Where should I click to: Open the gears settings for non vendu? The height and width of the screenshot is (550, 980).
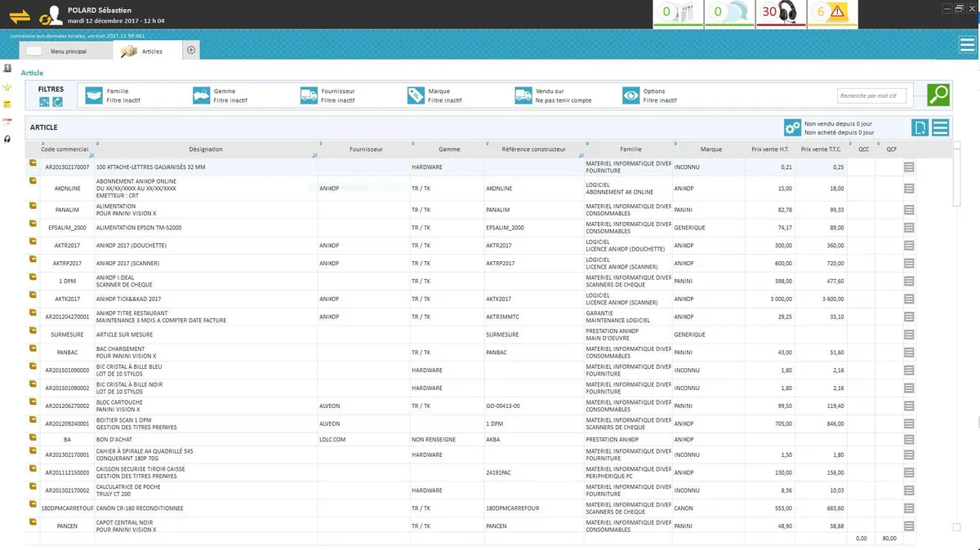coord(792,128)
